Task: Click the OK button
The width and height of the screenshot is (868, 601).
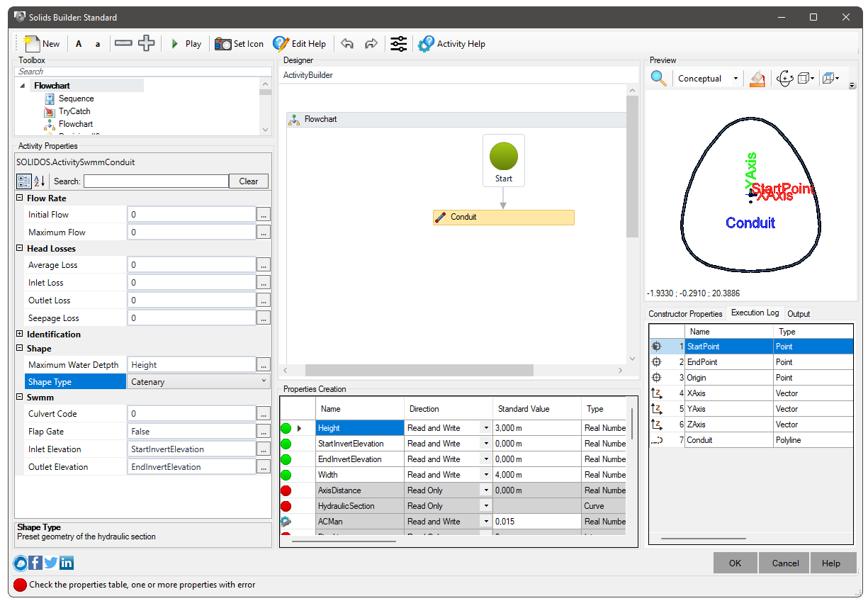Action: point(735,563)
